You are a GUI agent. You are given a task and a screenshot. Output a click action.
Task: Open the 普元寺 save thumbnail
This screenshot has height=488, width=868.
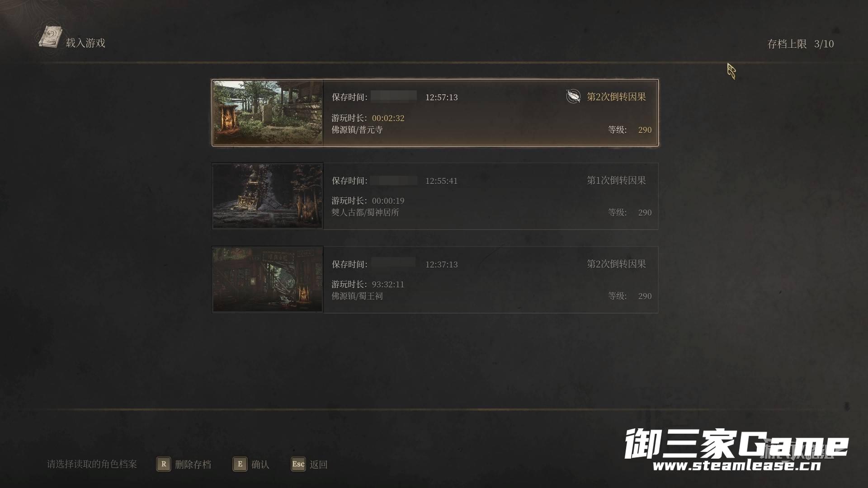click(268, 113)
